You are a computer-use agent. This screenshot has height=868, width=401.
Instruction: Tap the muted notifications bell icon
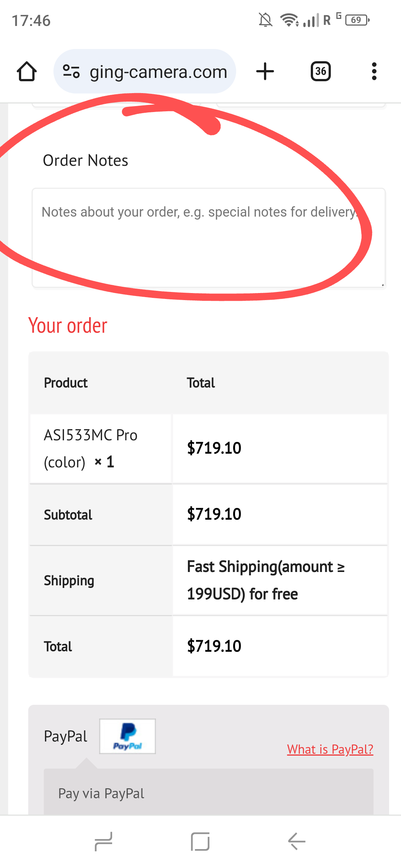pyautogui.click(x=265, y=20)
